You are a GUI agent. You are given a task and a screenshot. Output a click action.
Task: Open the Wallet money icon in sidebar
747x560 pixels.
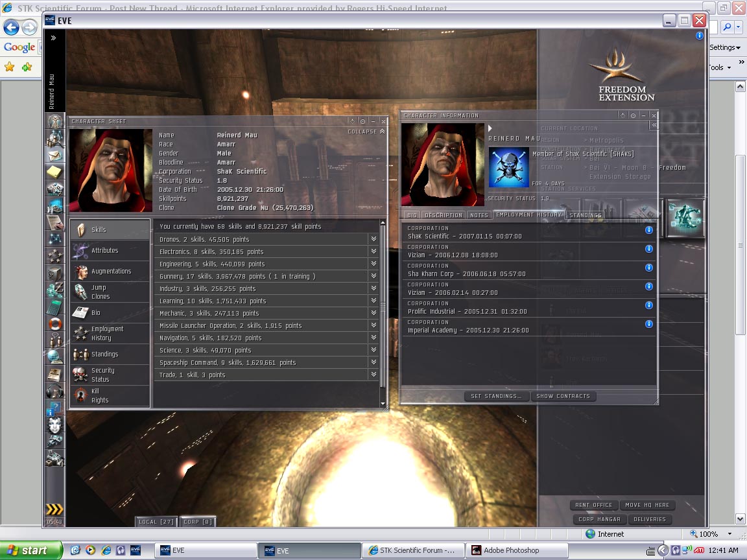55,290
